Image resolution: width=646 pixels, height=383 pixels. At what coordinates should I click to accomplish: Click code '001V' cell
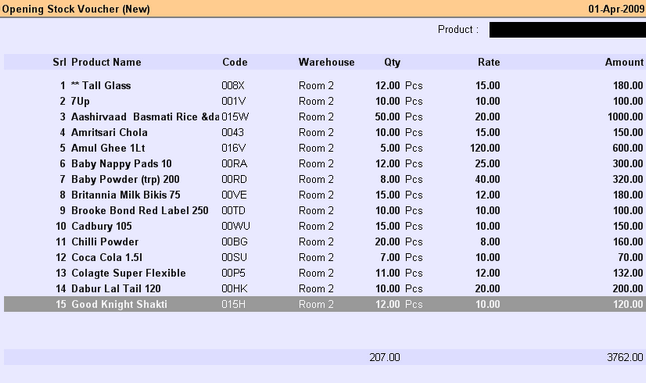click(233, 101)
